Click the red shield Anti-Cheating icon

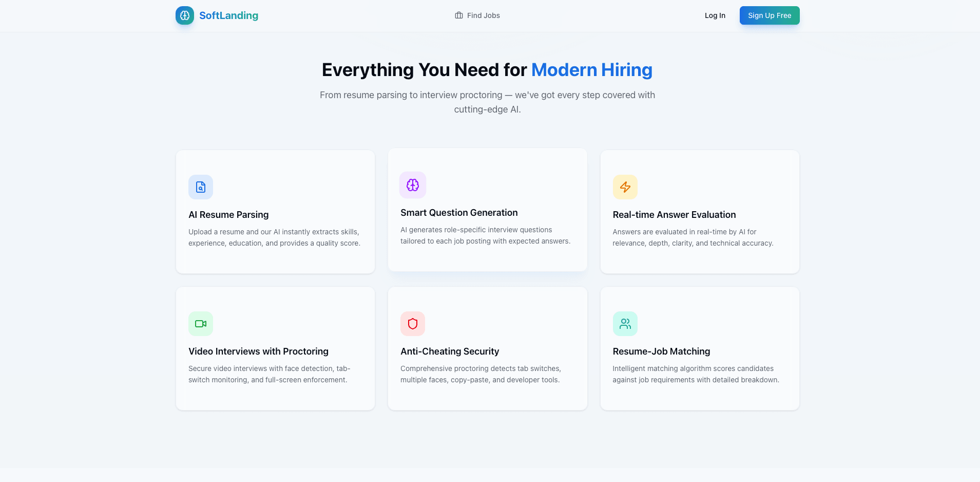click(x=413, y=324)
